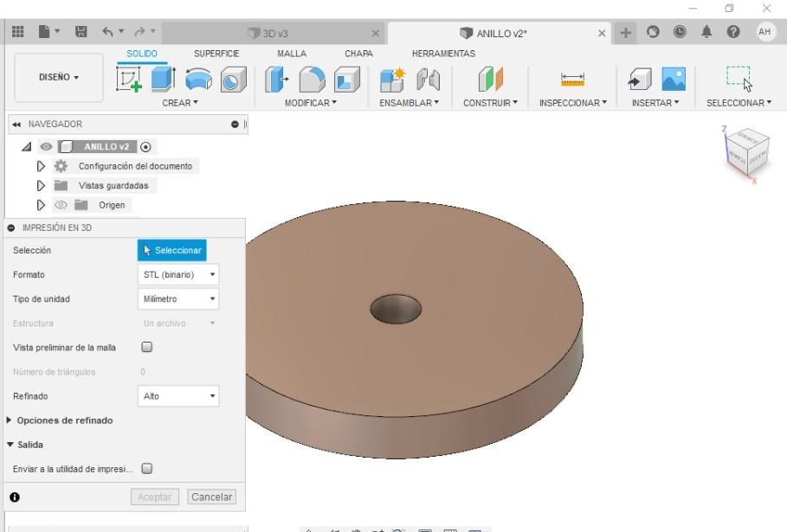Open the ENSAMBLAR menu
The image size is (787, 532).
[x=409, y=103]
